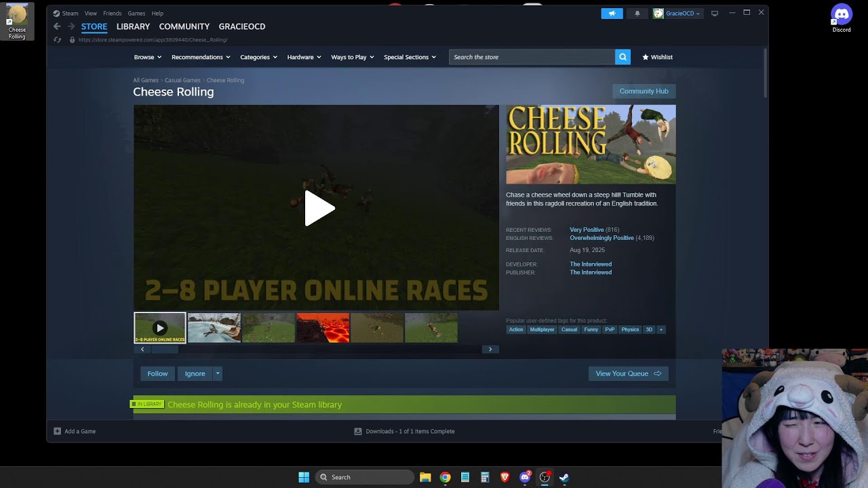Open the Very Positive recent reviews link
Image resolution: width=868 pixels, height=488 pixels.
tap(587, 230)
